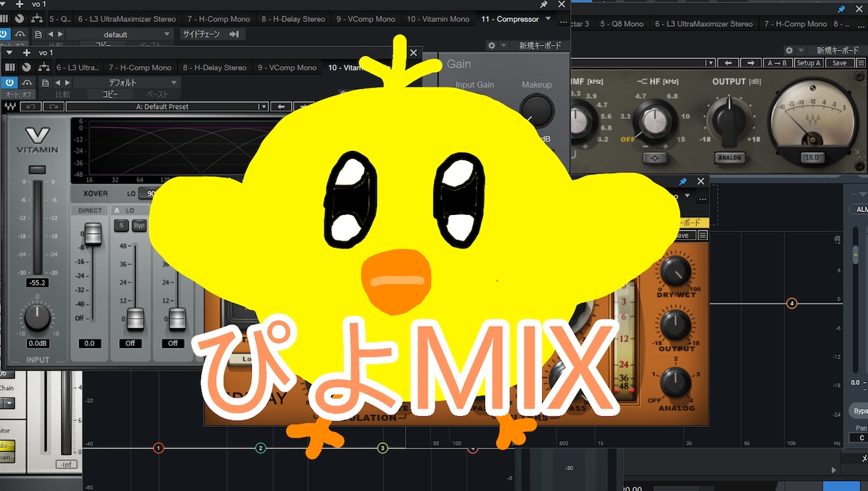This screenshot has width=868, height=491.
Task: Switch to 6 - L3 UltraMaximizer Stereo tab in back window
Action: [127, 19]
